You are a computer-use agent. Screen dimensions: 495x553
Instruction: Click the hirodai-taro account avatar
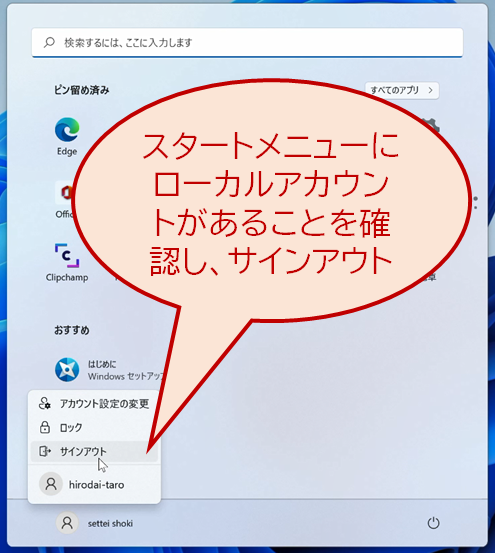tap(51, 484)
